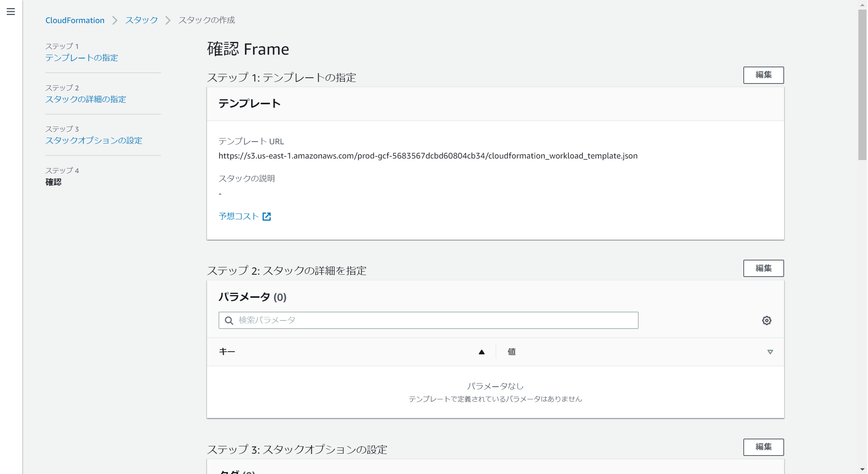868x474 pixels.
Task: Click breadcrumb chevron after スタック
Action: [168, 20]
